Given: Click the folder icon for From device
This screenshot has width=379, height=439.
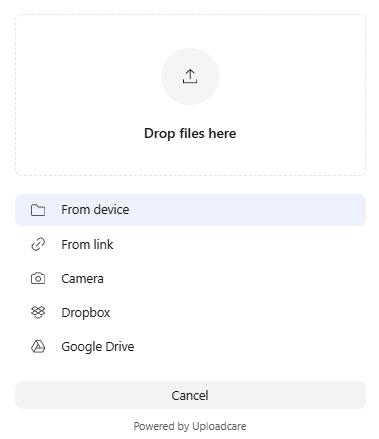Looking at the screenshot, I should point(38,210).
